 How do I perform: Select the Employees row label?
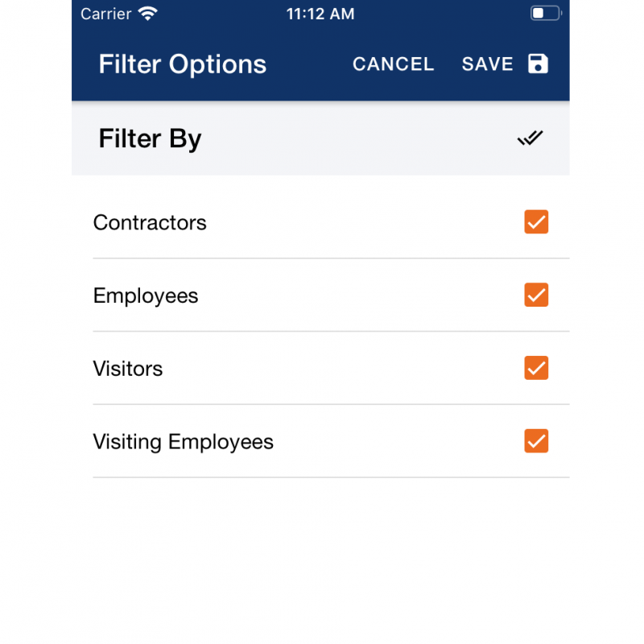coord(146,296)
